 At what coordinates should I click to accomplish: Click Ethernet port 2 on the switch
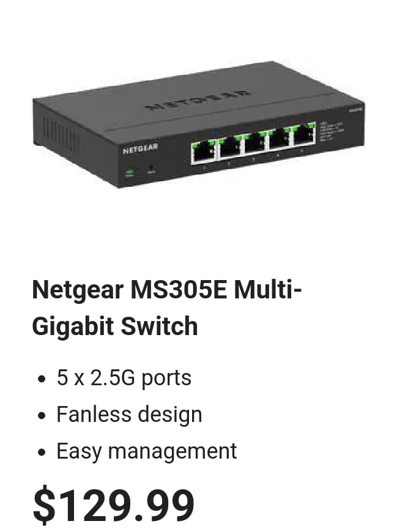point(230,148)
